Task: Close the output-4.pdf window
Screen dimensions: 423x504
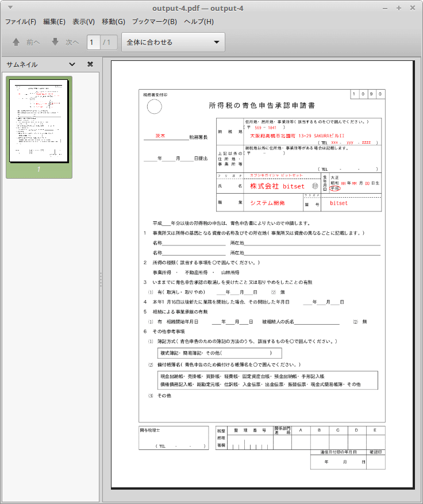Action: pyautogui.click(x=413, y=7)
